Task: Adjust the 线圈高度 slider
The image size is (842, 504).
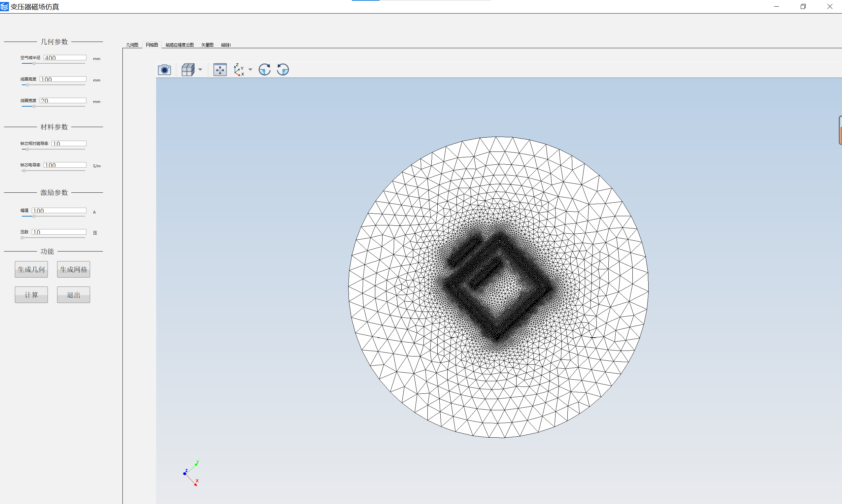Action: click(x=53, y=85)
